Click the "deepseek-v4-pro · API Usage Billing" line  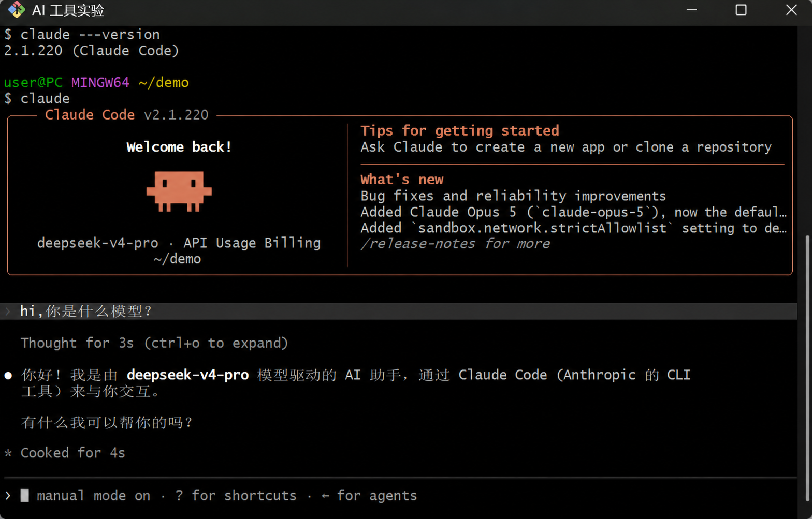(x=179, y=243)
